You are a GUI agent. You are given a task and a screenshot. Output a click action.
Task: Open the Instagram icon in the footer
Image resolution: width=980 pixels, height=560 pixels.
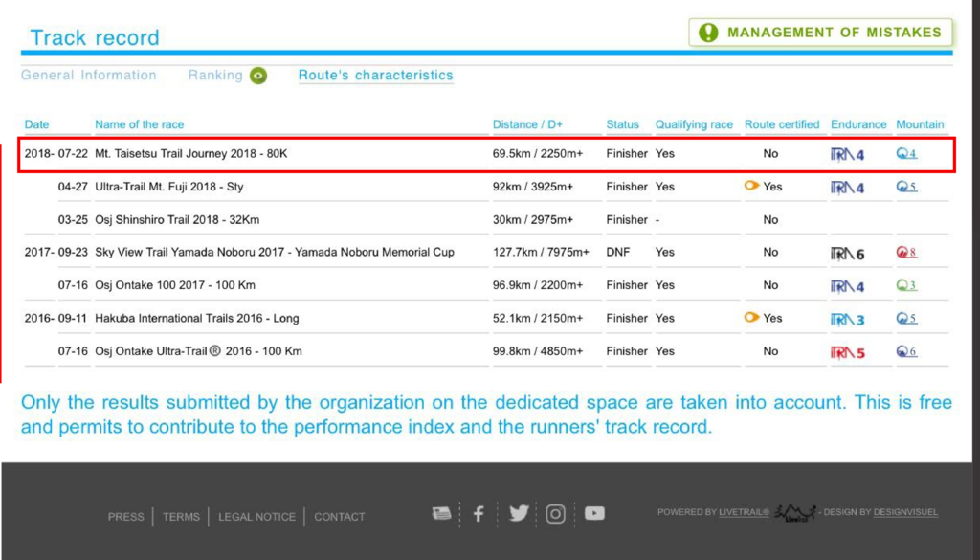pos(556,514)
